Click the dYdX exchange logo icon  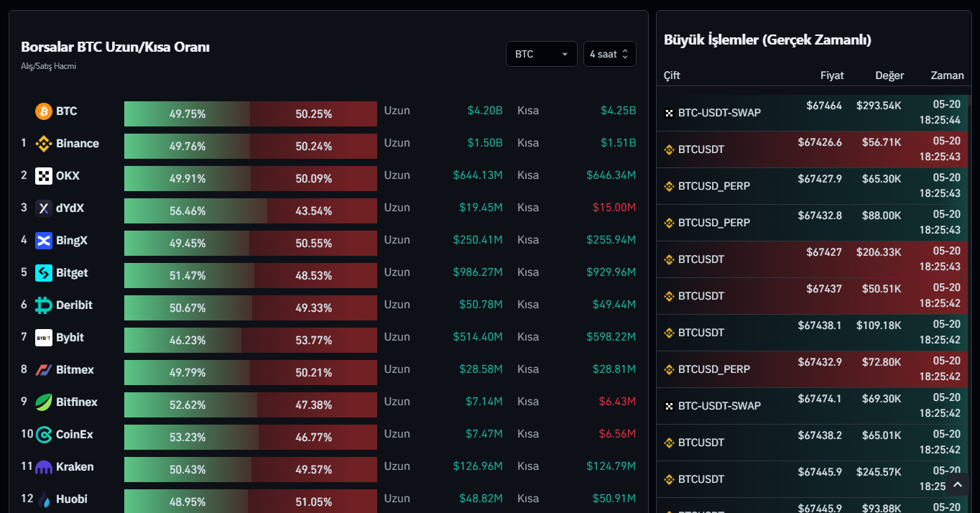coord(44,208)
